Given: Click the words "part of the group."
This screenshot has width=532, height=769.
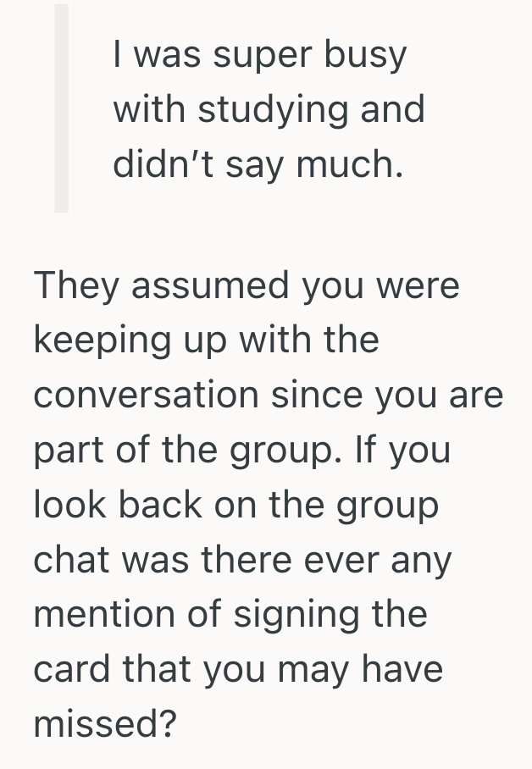Looking at the screenshot, I should click(185, 451).
